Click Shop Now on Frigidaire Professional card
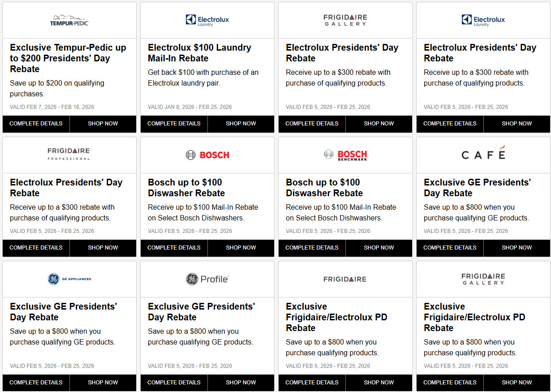The image size is (551, 392). coord(103,248)
